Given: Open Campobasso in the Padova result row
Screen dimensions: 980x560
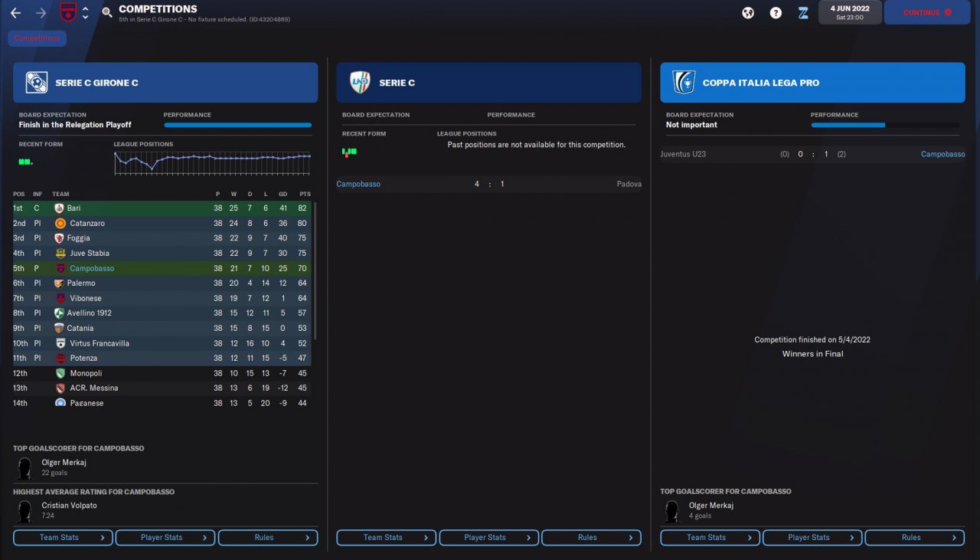Looking at the screenshot, I should [358, 184].
